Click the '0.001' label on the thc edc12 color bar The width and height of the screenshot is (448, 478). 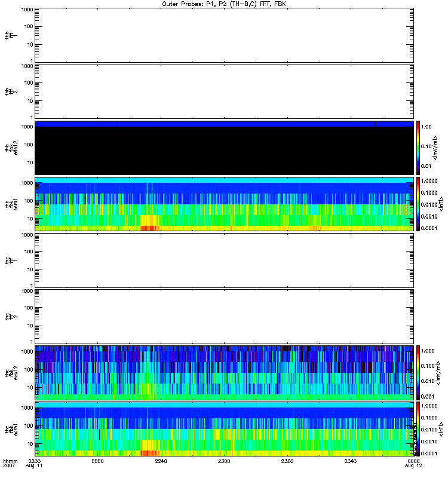click(428, 397)
